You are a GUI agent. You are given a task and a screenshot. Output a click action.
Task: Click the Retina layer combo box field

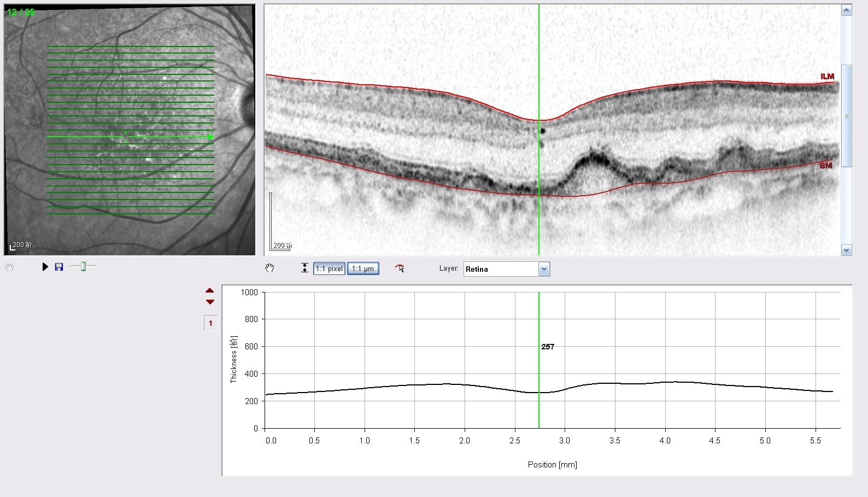pyautogui.click(x=507, y=269)
